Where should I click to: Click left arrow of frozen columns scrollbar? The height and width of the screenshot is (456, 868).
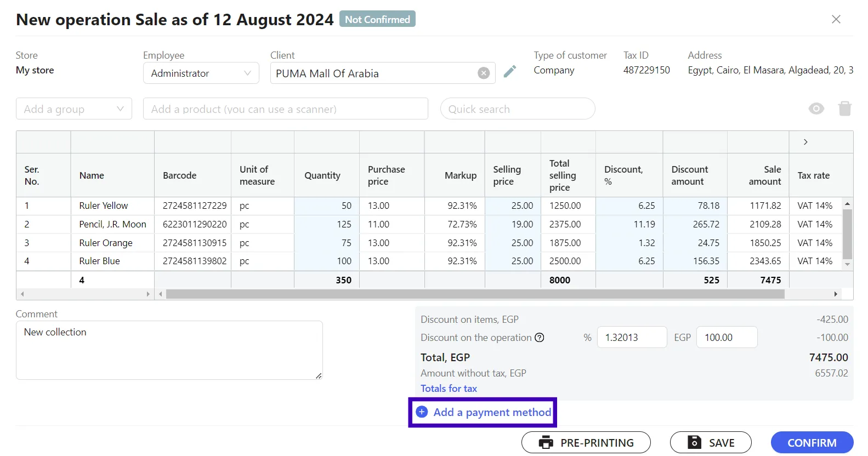click(22, 294)
